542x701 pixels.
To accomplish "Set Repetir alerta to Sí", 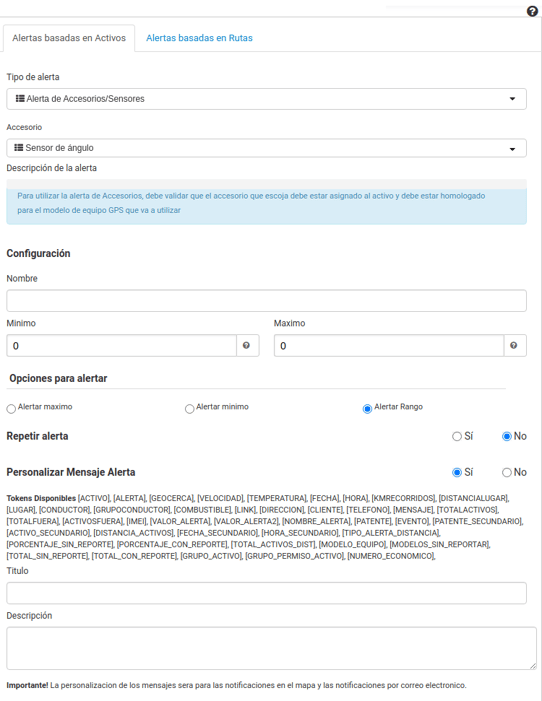I will click(457, 436).
